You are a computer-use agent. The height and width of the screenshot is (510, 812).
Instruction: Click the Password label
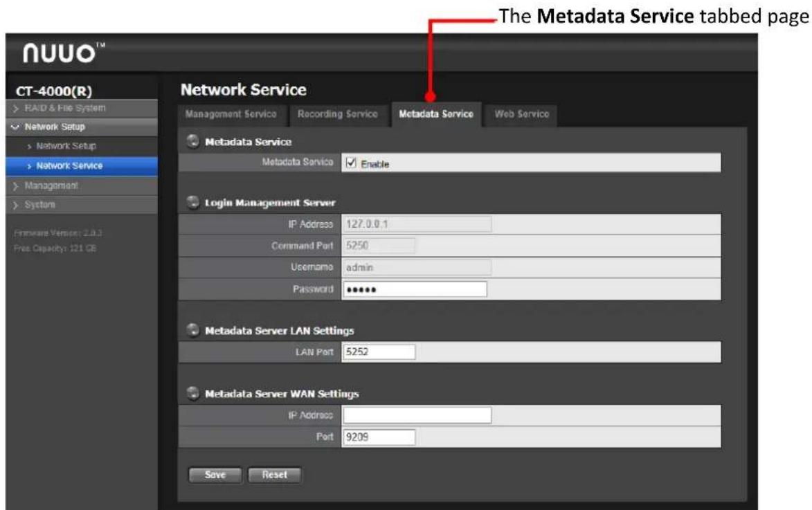point(314,289)
